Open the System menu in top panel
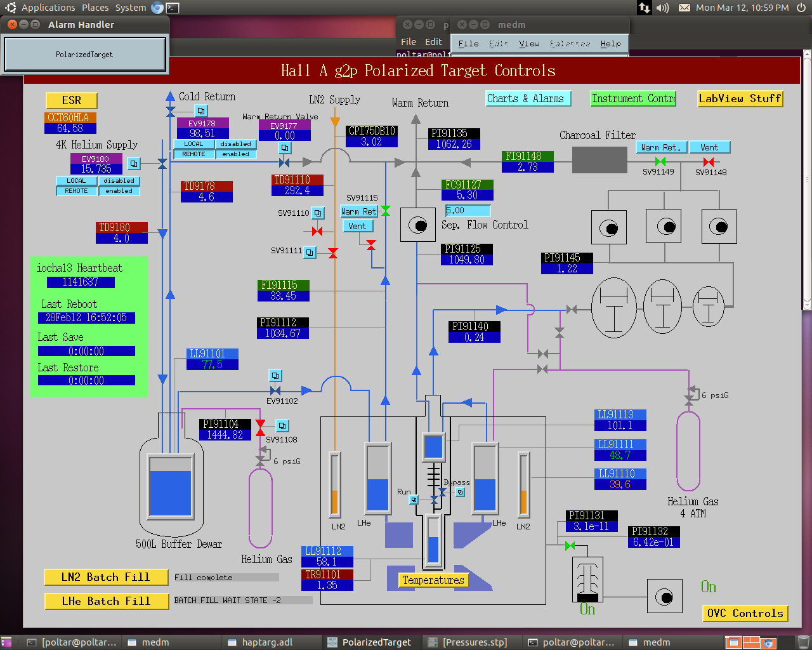 coord(131,8)
